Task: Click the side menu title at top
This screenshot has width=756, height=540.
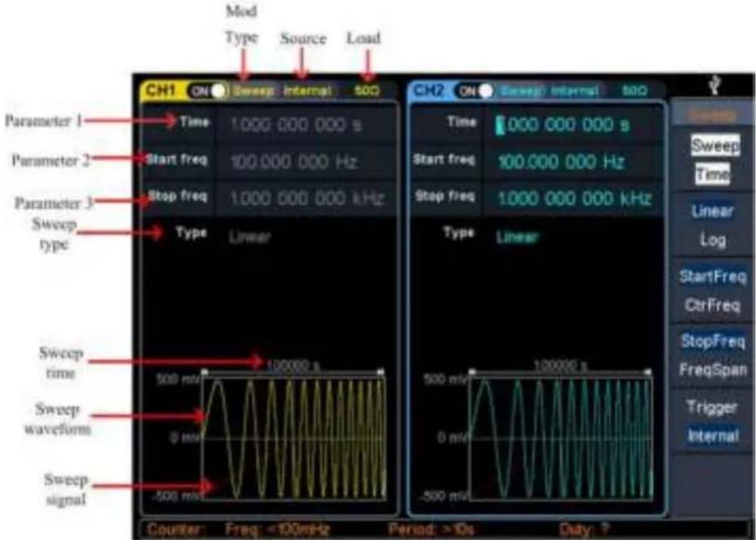Action: coord(712,115)
